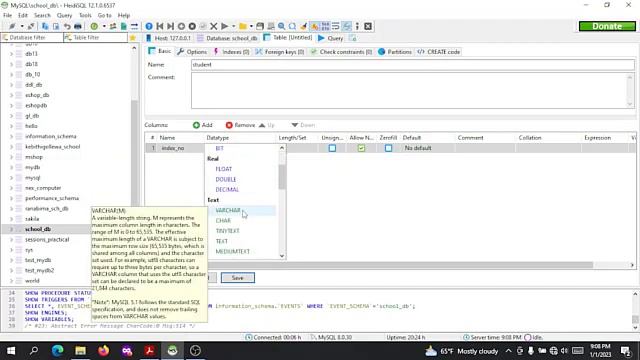Open the Tools menu
The image size is (640, 360).
click(x=85, y=15)
